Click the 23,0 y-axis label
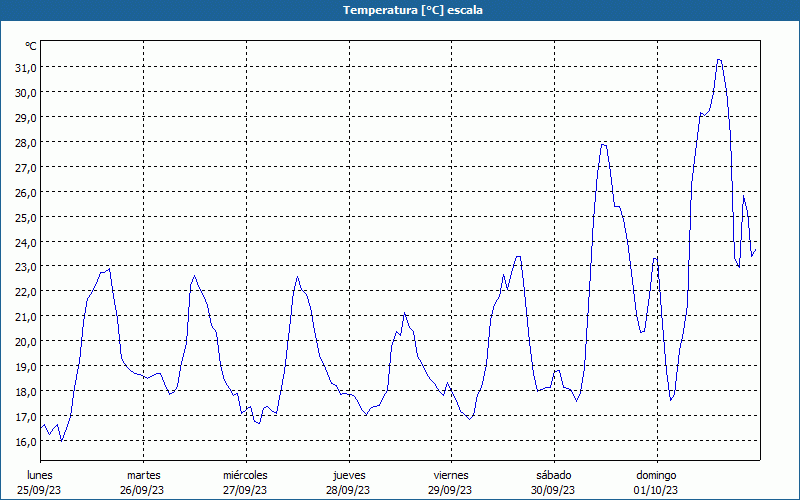 coord(26,267)
